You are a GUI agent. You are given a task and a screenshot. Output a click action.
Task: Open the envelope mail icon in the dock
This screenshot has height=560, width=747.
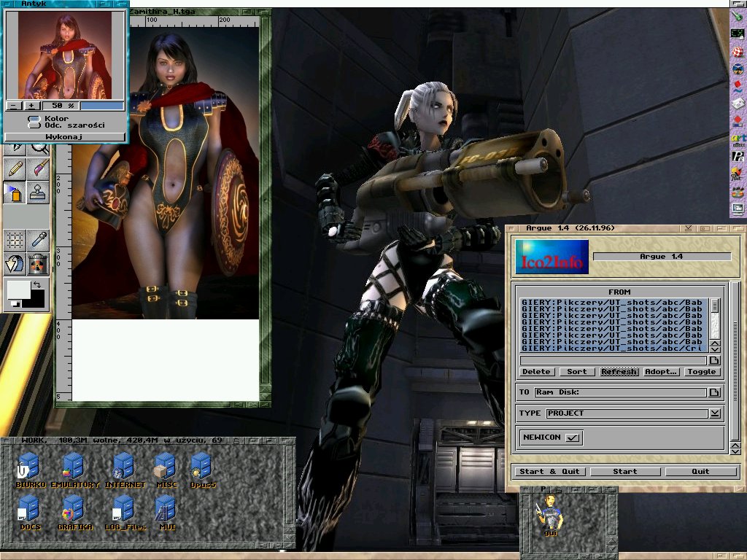(738, 104)
